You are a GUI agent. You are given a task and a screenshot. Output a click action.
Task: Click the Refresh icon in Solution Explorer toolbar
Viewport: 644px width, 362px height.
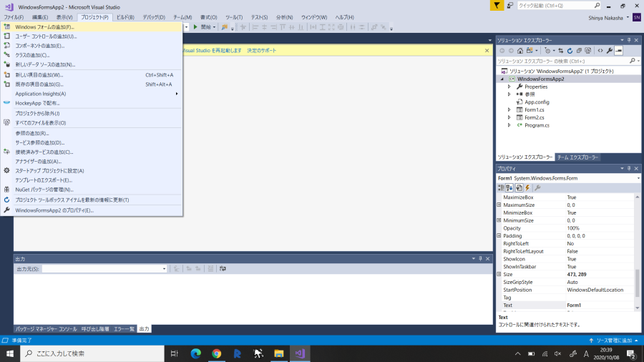pos(570,51)
